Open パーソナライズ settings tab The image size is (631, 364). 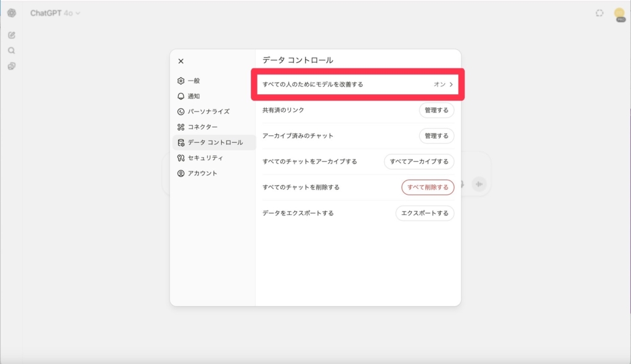pyautogui.click(x=214, y=111)
